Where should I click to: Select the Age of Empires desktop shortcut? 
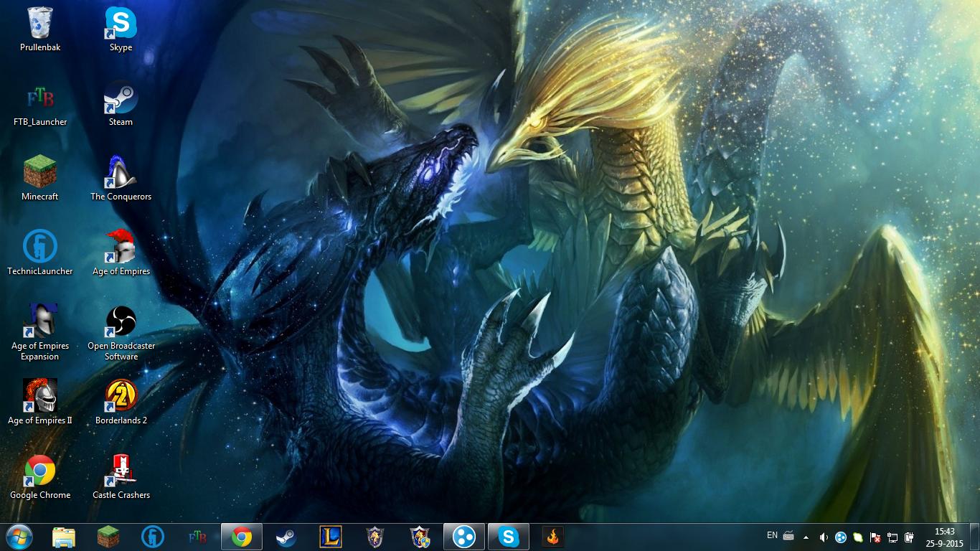click(121, 253)
